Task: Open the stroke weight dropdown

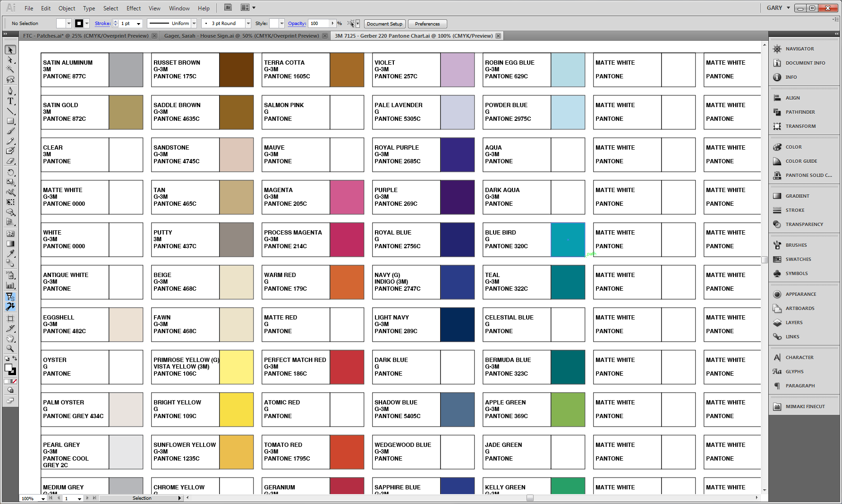Action: pyautogui.click(x=138, y=24)
